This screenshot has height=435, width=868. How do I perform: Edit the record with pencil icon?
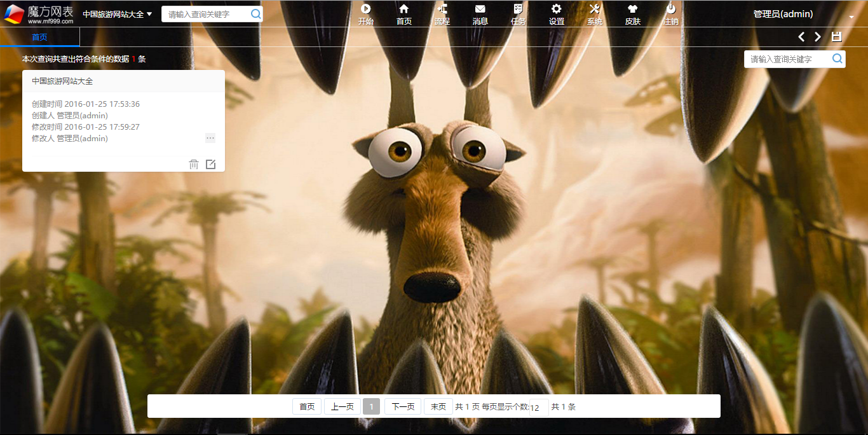(210, 165)
